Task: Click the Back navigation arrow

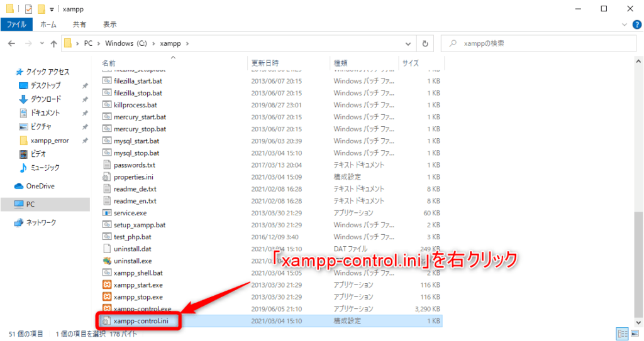Action: point(11,43)
